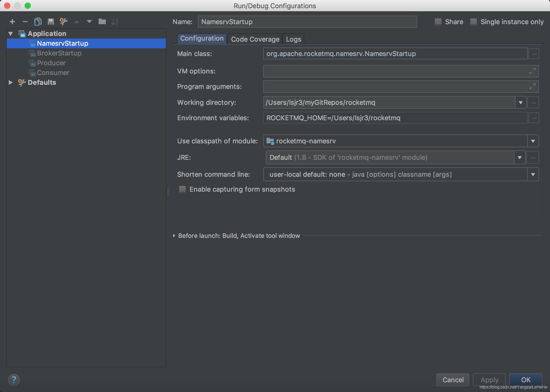Add a new configuration with the plus icon
This screenshot has width=550, height=392.
pos(12,22)
